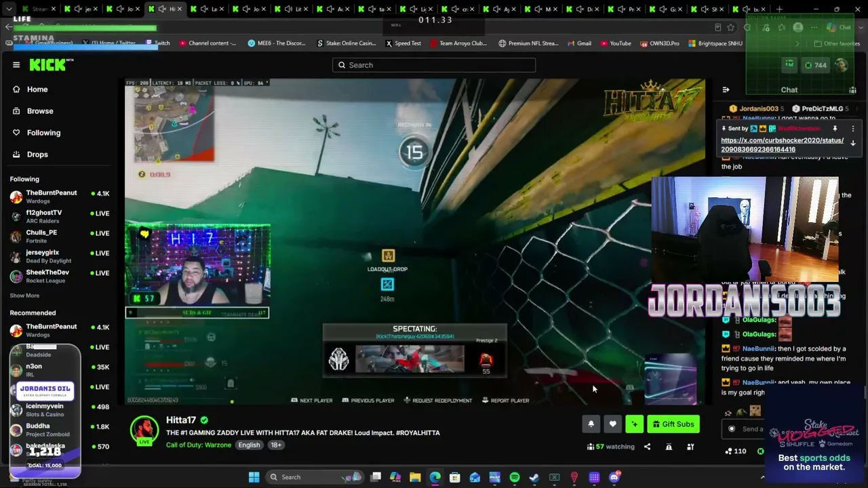Viewport: 868px width, 488px height.
Task: Open the YouTube bookmark
Action: point(615,43)
